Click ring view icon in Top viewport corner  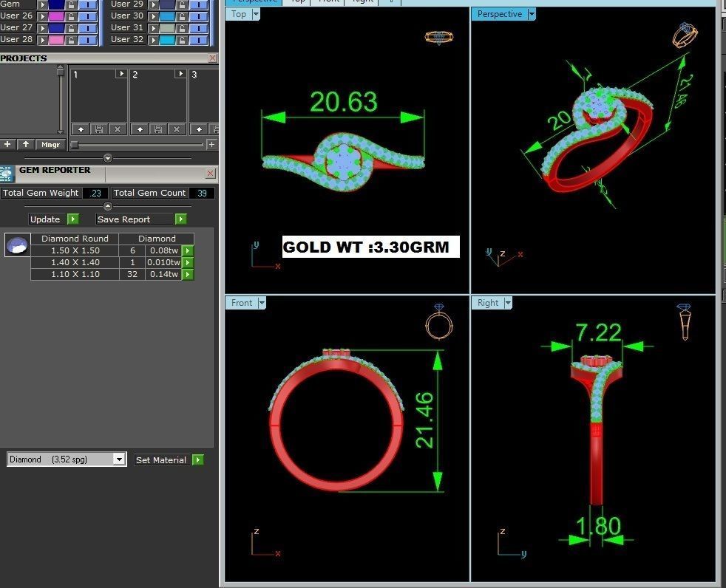coord(439,38)
